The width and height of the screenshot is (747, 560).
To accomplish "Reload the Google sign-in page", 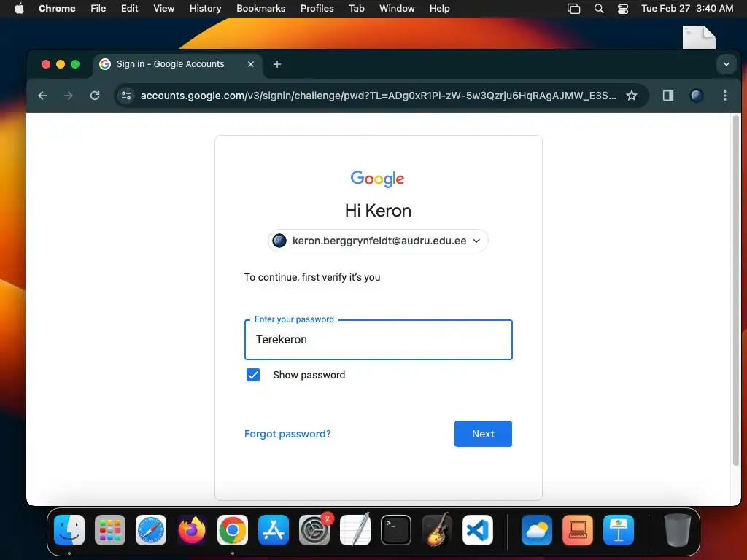I will coord(95,96).
